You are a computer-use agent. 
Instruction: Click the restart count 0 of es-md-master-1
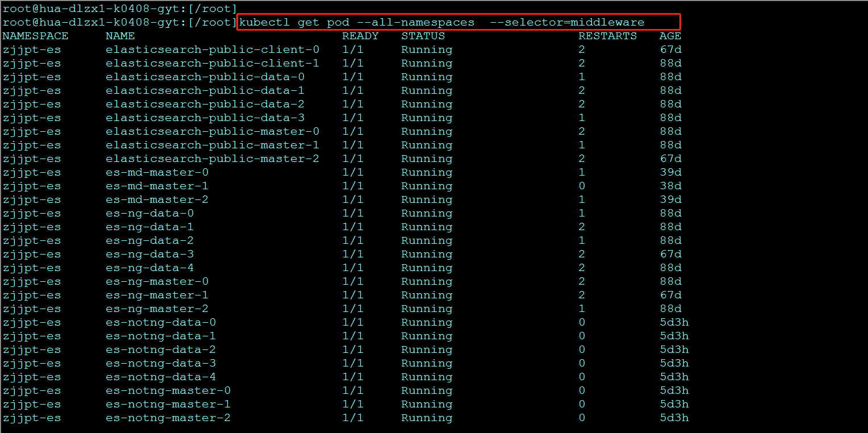(582, 186)
